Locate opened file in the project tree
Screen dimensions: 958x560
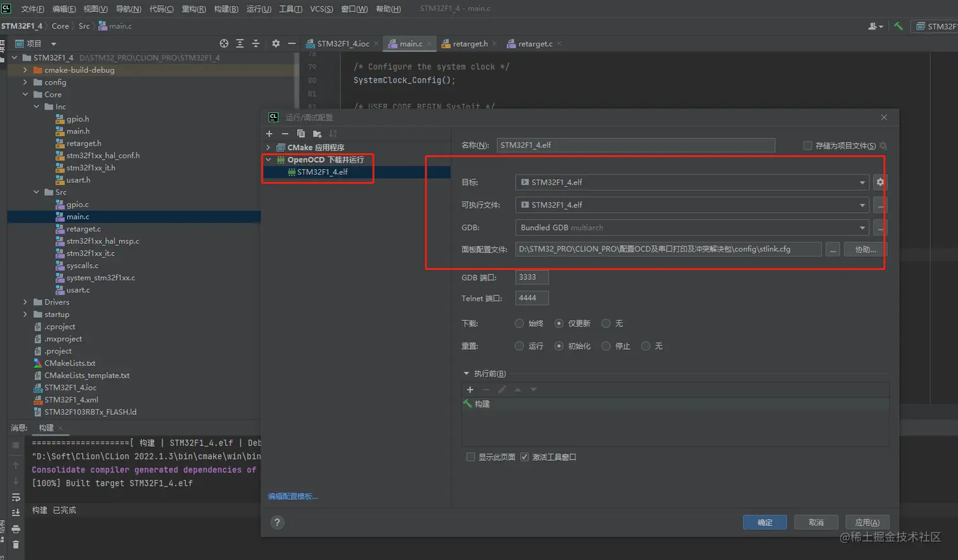coord(224,44)
